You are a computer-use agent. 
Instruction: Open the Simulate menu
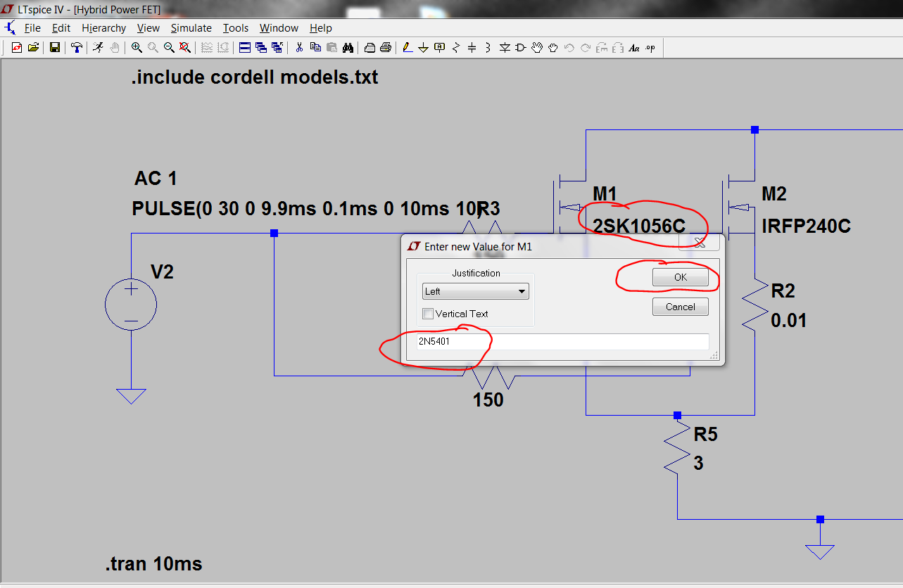coord(191,28)
